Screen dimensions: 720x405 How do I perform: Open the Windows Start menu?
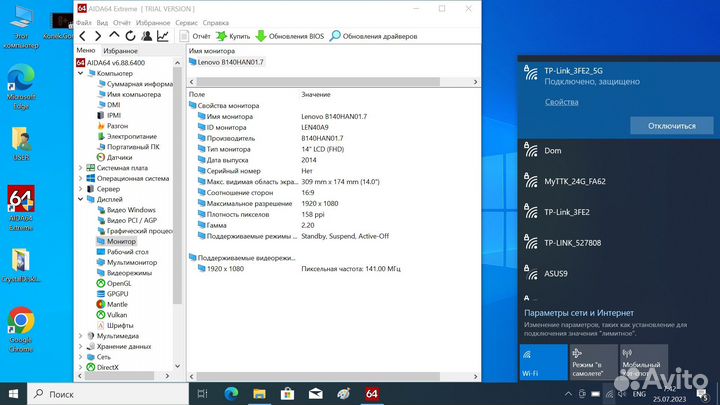point(13,394)
